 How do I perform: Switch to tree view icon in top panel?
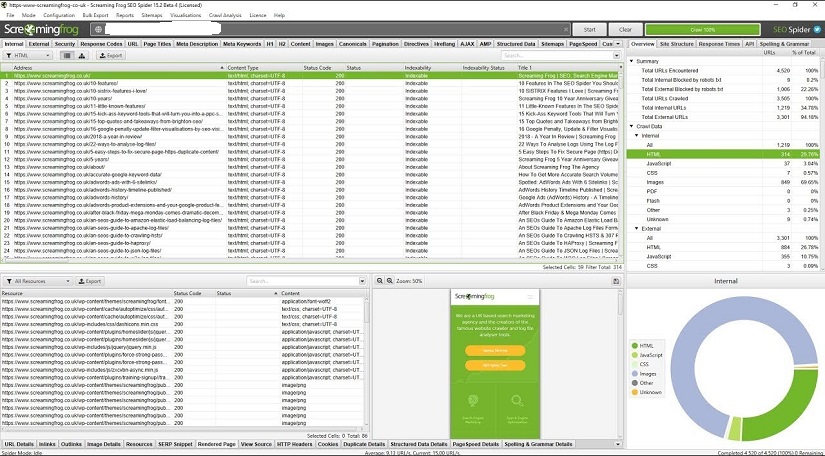pyautogui.click(x=82, y=55)
